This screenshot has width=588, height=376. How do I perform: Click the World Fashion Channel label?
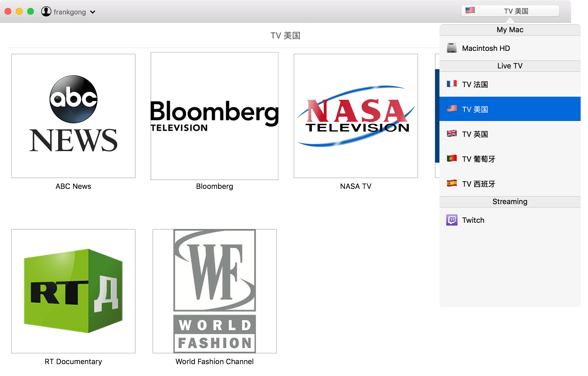pos(215,362)
